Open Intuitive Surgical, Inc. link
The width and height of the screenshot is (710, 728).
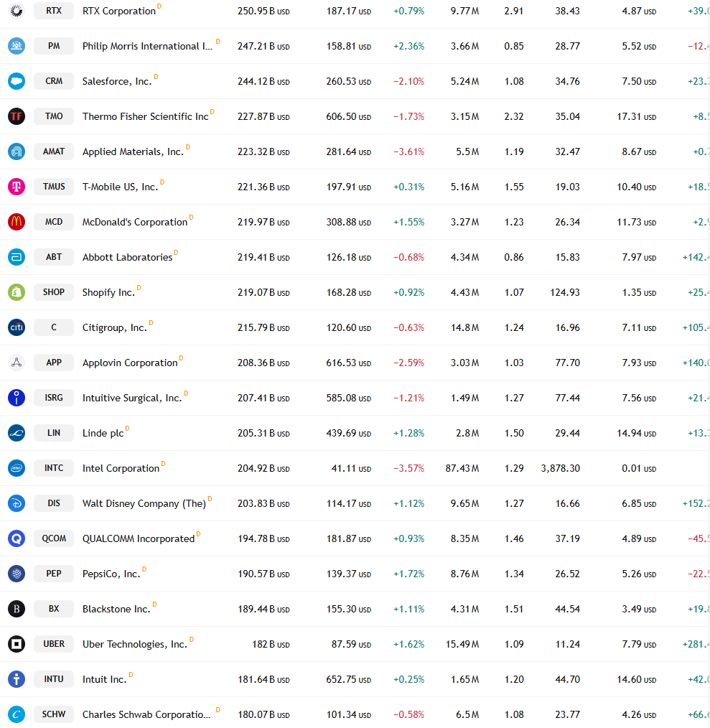click(132, 398)
